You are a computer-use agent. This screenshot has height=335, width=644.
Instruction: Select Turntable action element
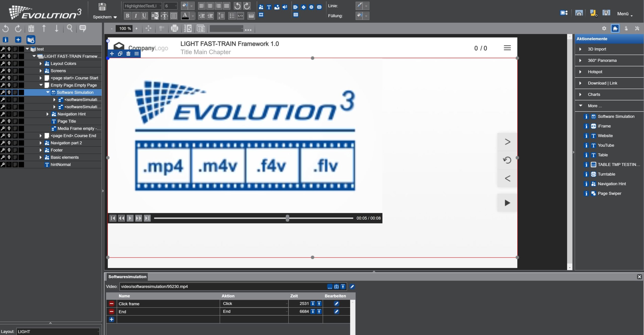point(606,174)
